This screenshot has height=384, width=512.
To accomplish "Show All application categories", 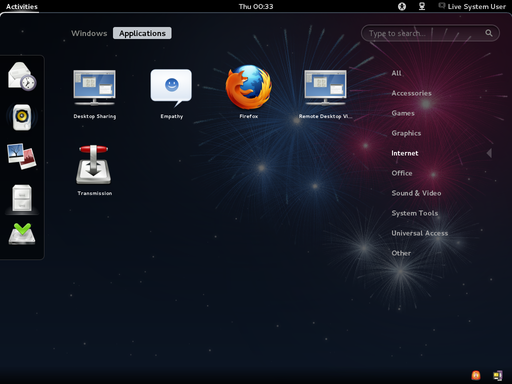I will 397,73.
